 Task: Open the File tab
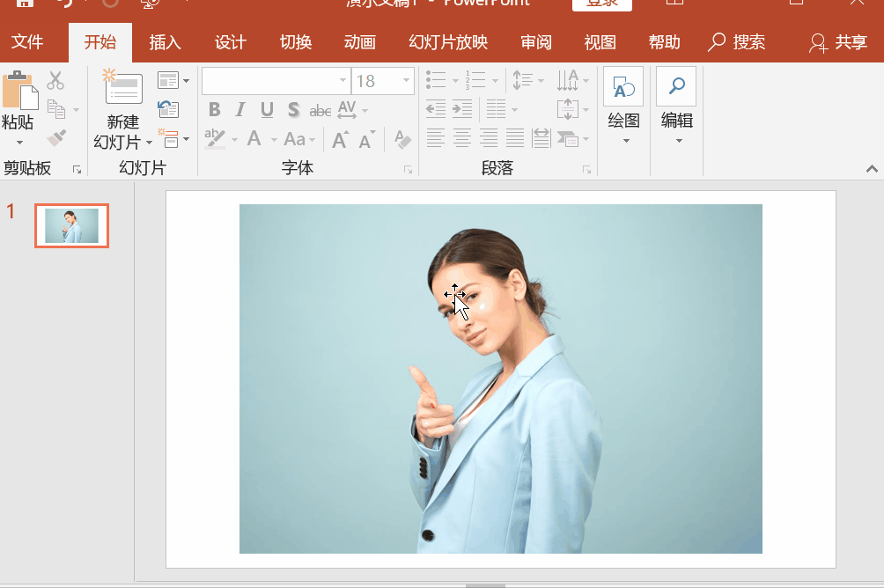point(27,42)
